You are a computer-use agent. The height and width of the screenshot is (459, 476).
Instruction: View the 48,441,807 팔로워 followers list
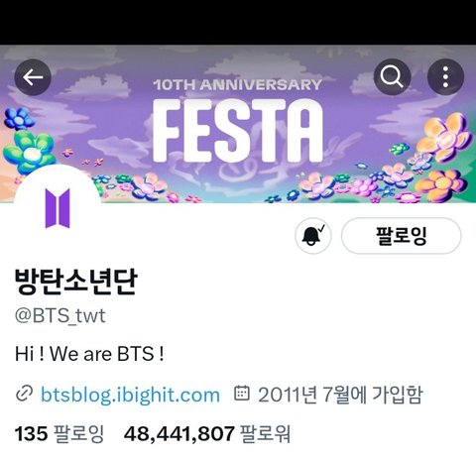(207, 433)
